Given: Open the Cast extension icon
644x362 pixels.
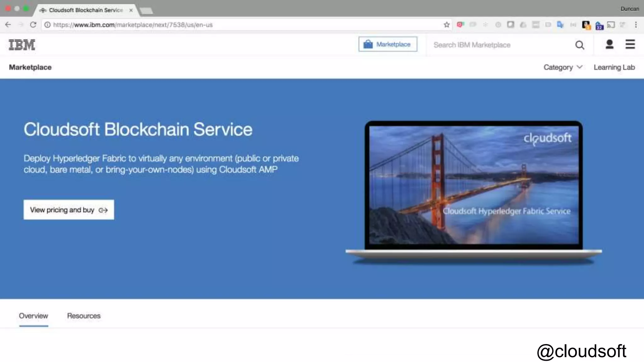Looking at the screenshot, I should 611,25.
